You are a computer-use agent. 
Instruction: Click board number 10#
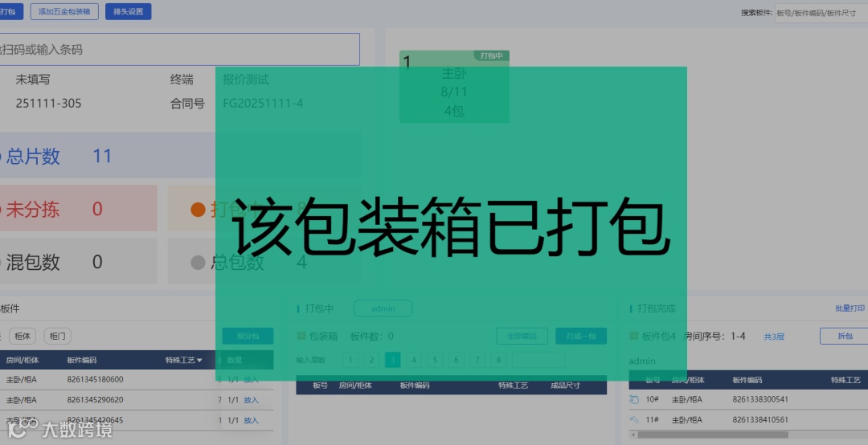[x=652, y=399]
